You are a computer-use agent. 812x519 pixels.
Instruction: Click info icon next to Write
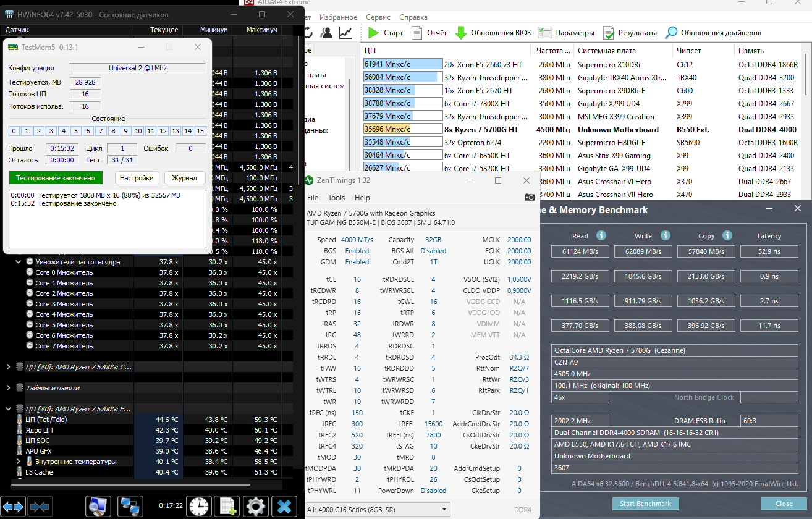pyautogui.click(x=666, y=235)
